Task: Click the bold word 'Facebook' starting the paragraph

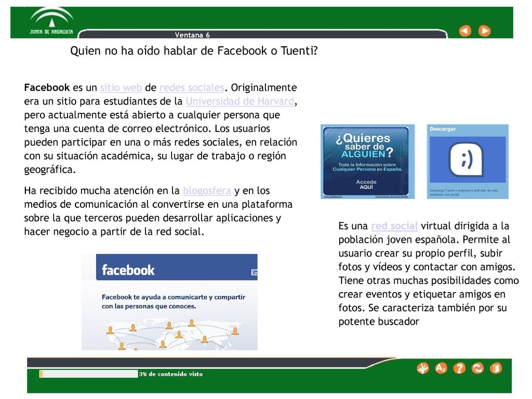Action: pyautogui.click(x=47, y=87)
